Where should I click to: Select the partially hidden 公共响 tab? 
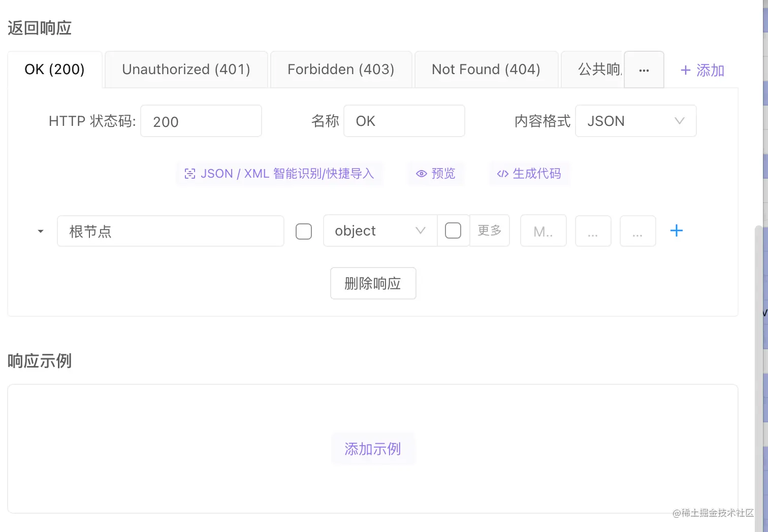coord(593,70)
